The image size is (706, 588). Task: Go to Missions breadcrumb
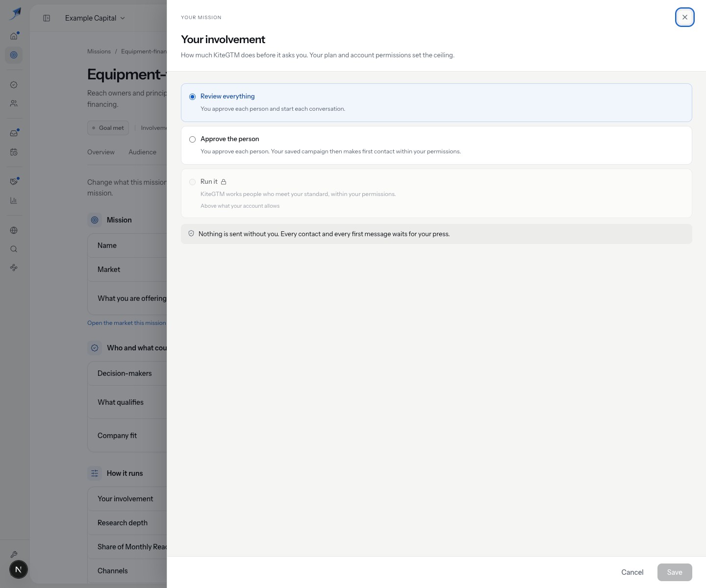99,51
